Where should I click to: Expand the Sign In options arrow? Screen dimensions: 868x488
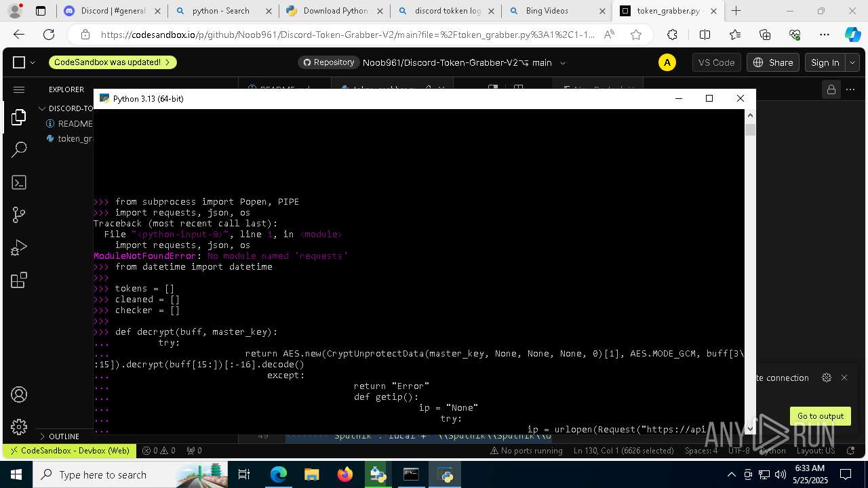(x=852, y=62)
